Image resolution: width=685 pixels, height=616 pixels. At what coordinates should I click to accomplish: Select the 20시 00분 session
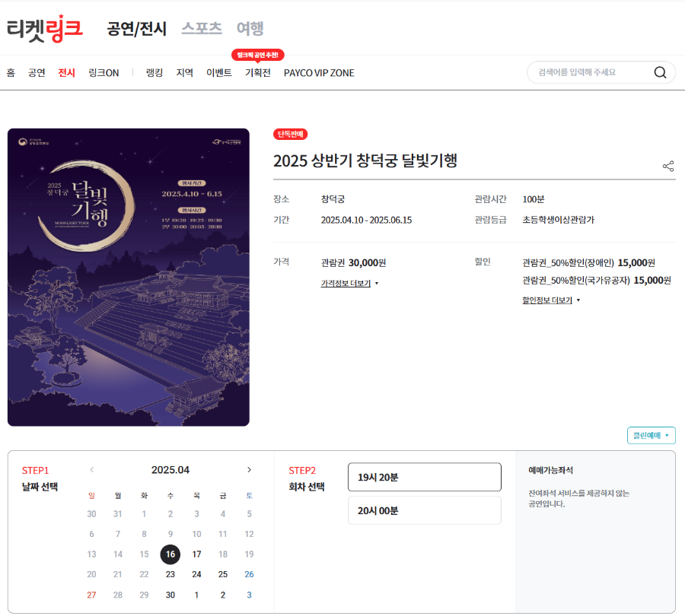coord(424,510)
